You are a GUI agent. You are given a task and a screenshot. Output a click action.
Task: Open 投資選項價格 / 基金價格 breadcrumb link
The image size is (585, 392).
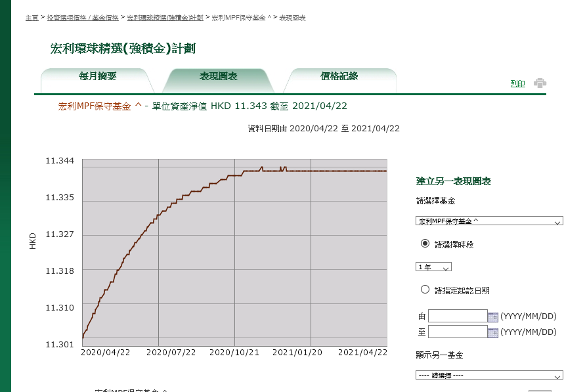click(83, 18)
